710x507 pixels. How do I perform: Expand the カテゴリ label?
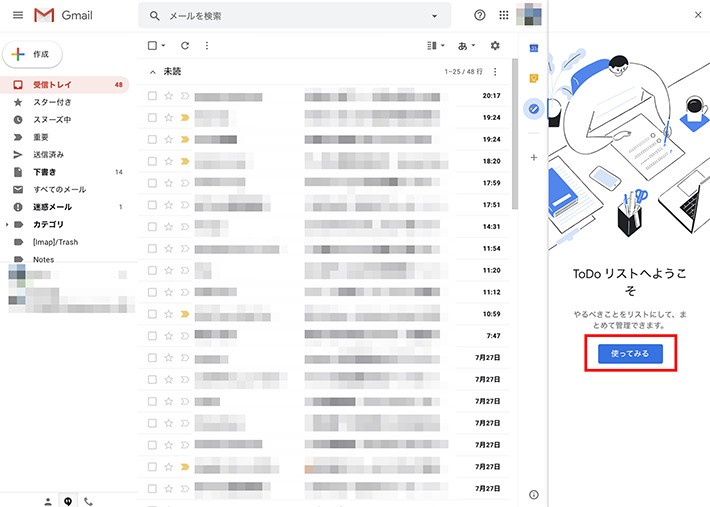[6, 225]
